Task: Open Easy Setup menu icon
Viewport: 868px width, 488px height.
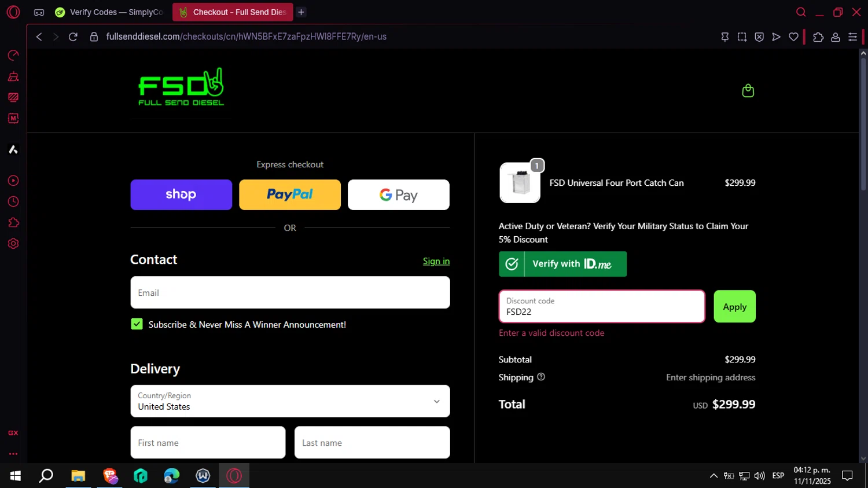Action: (852, 36)
